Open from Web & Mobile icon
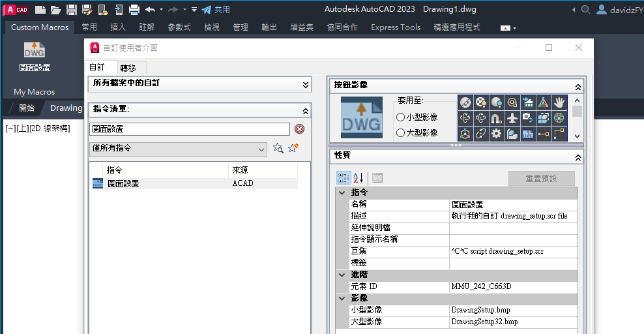Screen dimensions: 644x334 103,10
